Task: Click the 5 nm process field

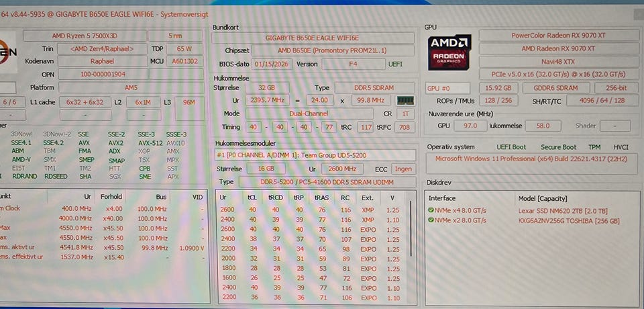Action: 175,36
